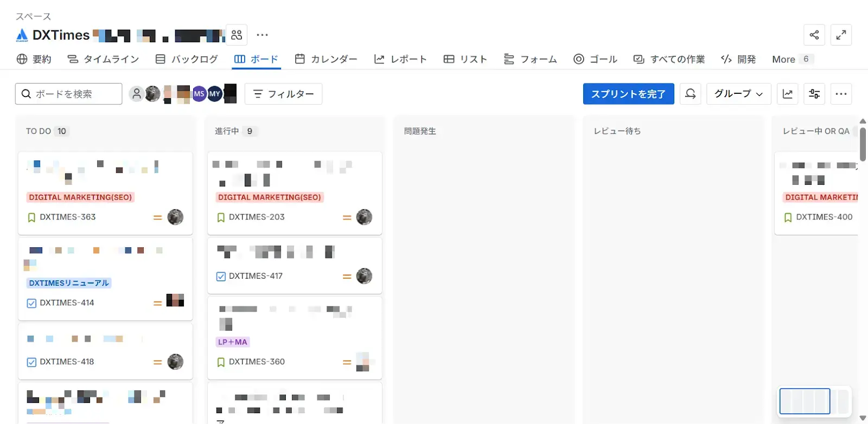Filter board by the MS avatar

(199, 94)
